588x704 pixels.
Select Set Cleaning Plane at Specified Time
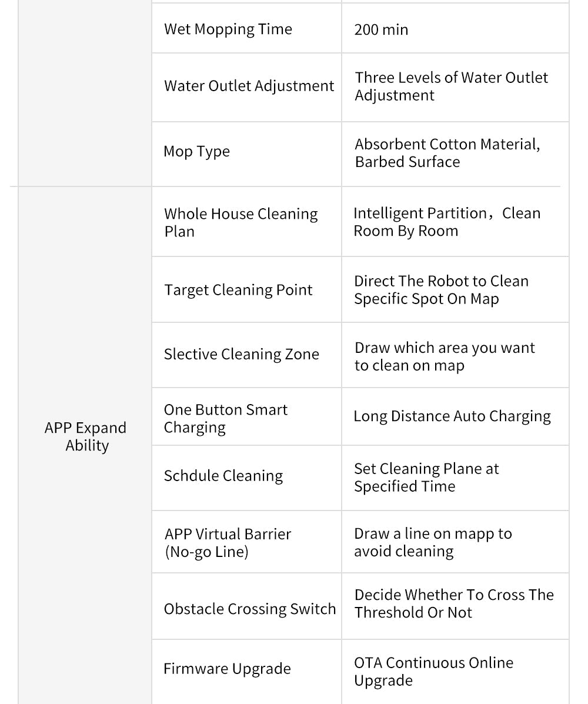pos(426,477)
